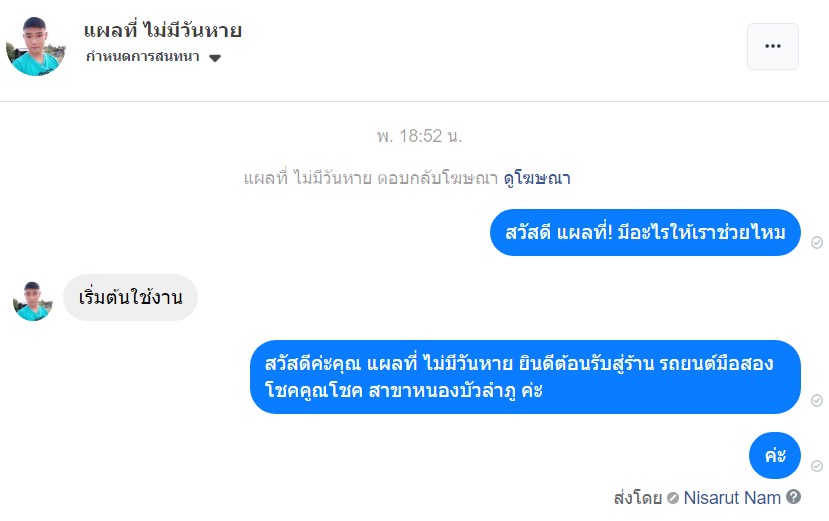Select the long welcome message mentioning "รถยนต์มือสอง"
This screenshot has width=829, height=521.
coord(525,377)
